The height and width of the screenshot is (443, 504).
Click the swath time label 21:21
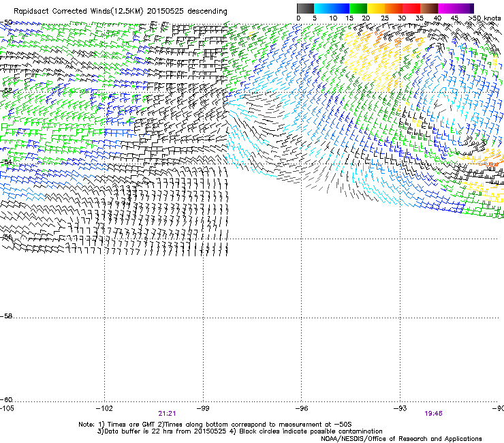(167, 414)
